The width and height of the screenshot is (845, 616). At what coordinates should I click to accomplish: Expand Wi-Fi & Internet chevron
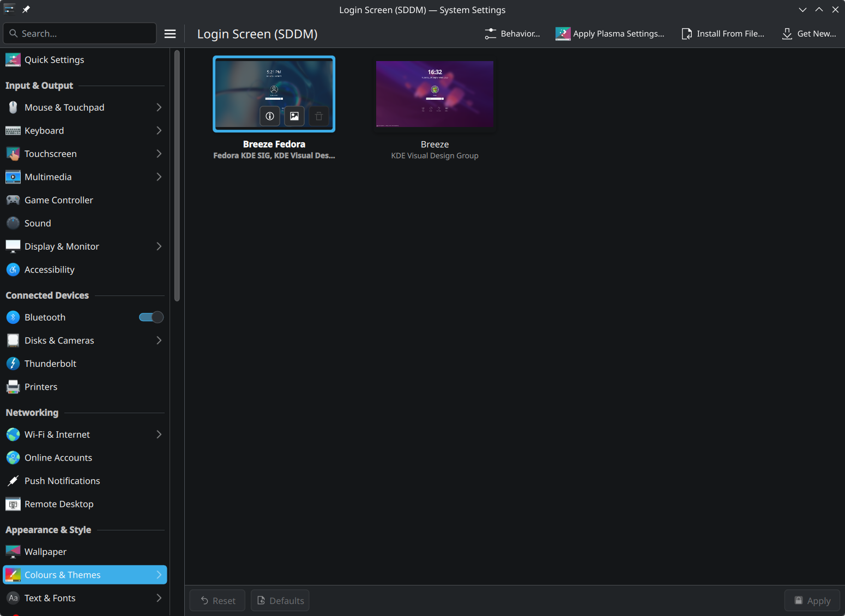point(159,434)
